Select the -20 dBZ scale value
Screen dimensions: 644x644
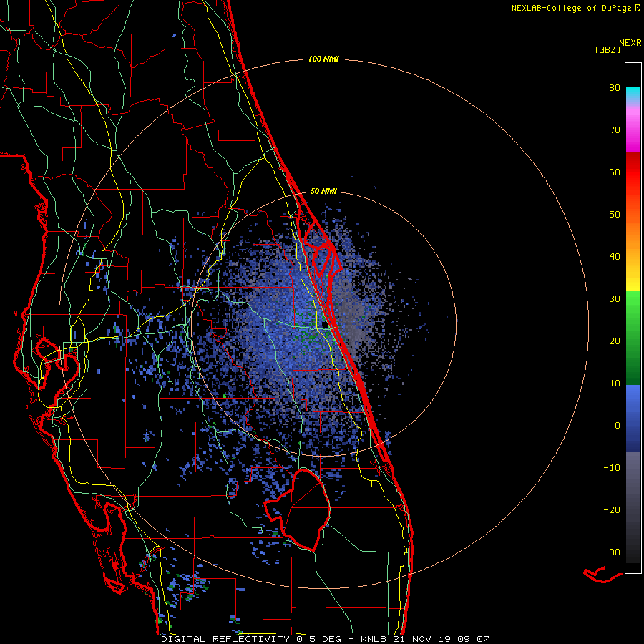click(x=612, y=509)
